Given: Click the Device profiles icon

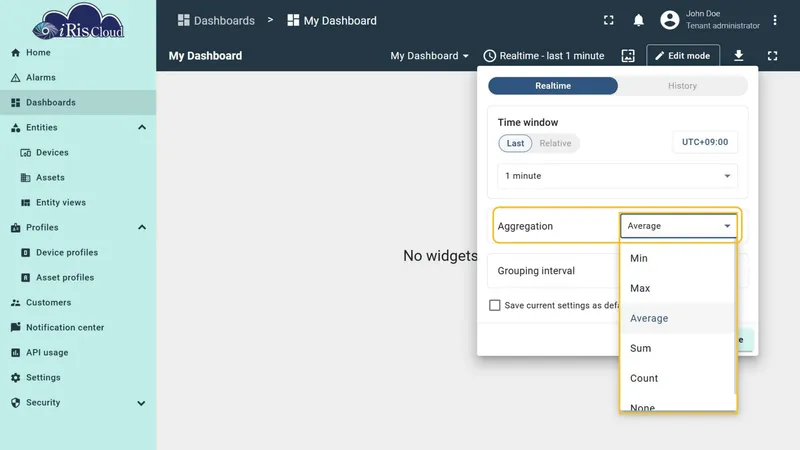Looking at the screenshot, I should click(26, 253).
